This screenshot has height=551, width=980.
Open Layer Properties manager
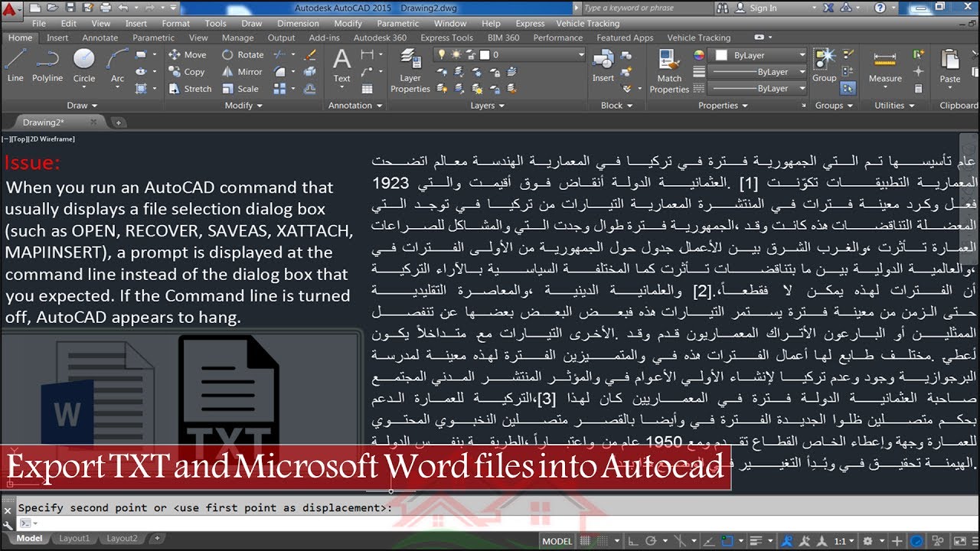410,70
